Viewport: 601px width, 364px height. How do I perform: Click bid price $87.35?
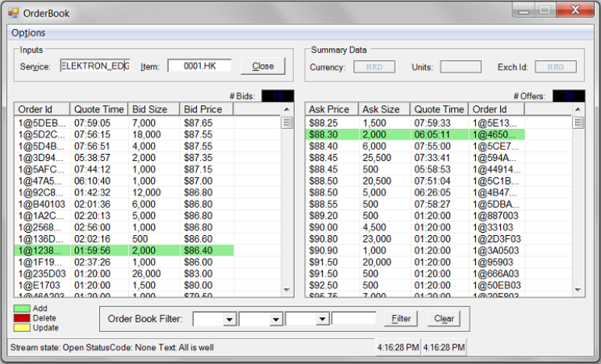click(x=198, y=158)
